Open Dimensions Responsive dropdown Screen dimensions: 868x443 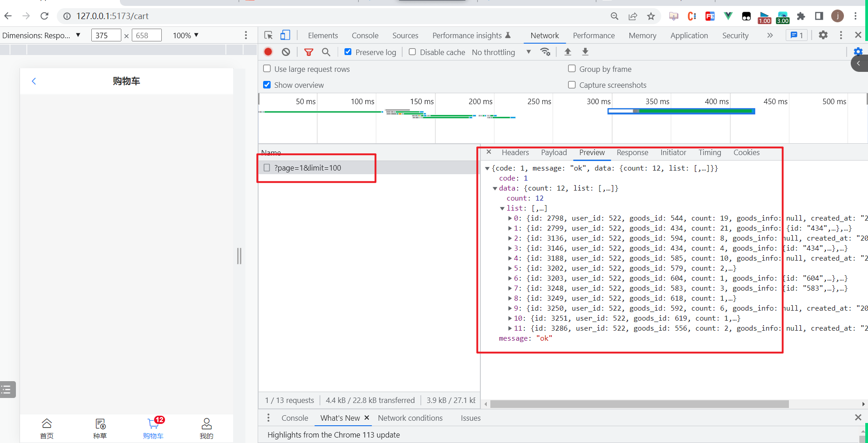click(41, 35)
